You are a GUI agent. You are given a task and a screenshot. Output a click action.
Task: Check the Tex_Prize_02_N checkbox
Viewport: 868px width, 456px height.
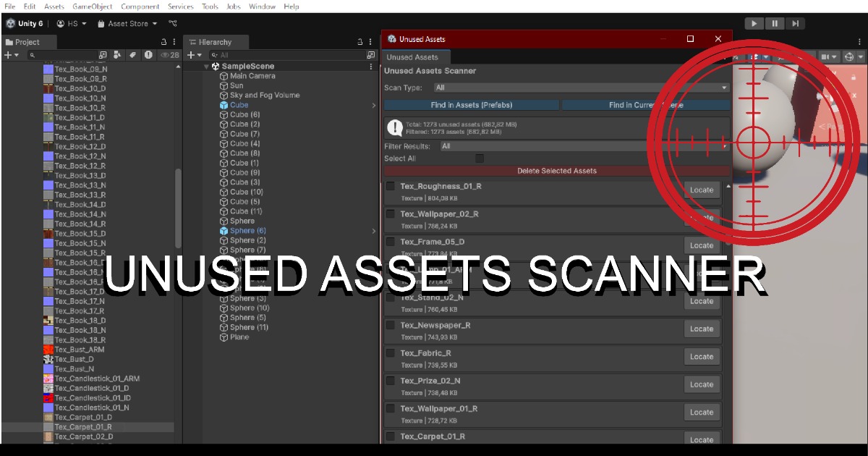pos(391,381)
